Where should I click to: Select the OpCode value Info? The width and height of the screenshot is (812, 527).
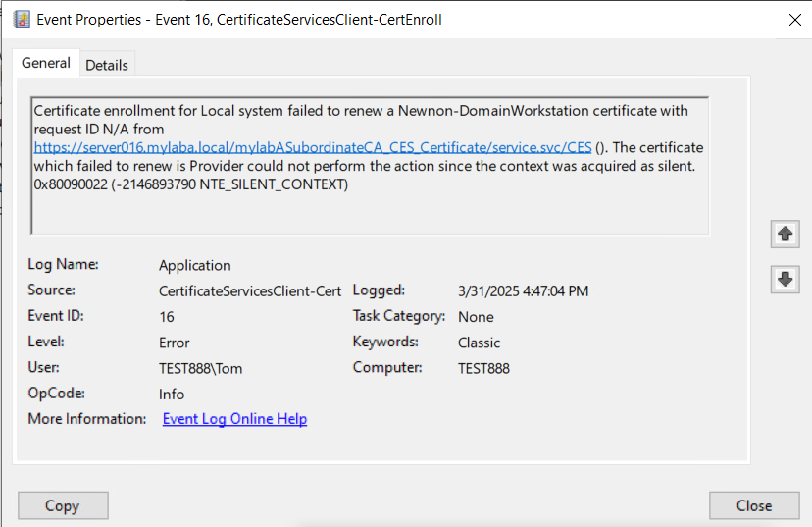click(172, 395)
